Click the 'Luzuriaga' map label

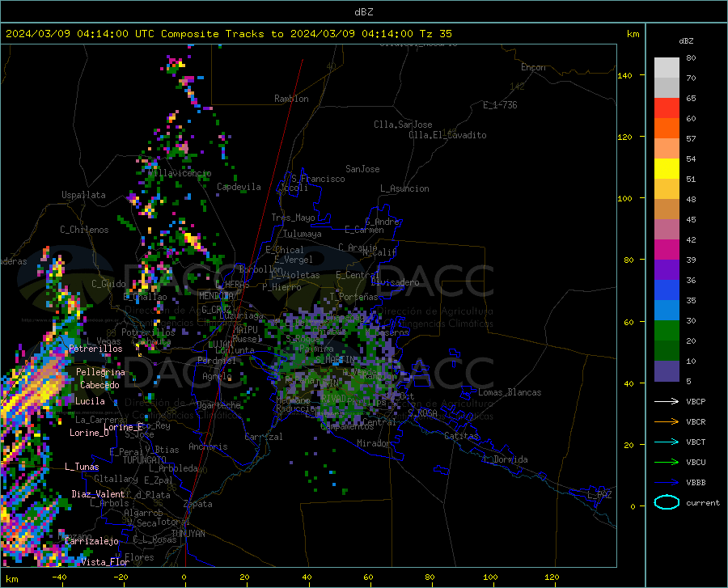point(241,315)
